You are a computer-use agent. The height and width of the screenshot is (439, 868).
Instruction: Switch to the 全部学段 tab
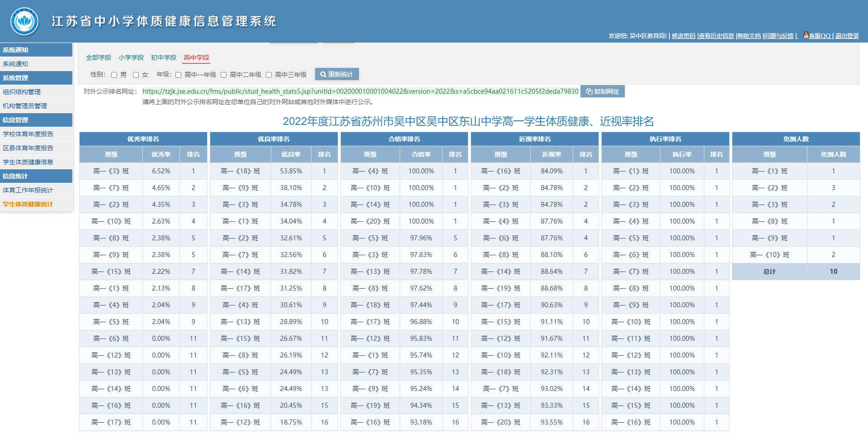(x=99, y=57)
